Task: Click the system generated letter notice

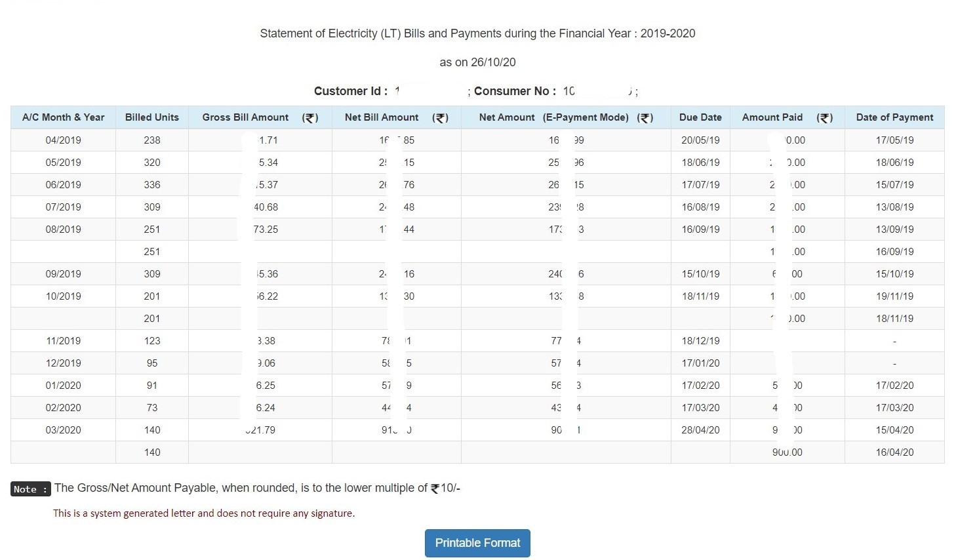Action: click(204, 513)
